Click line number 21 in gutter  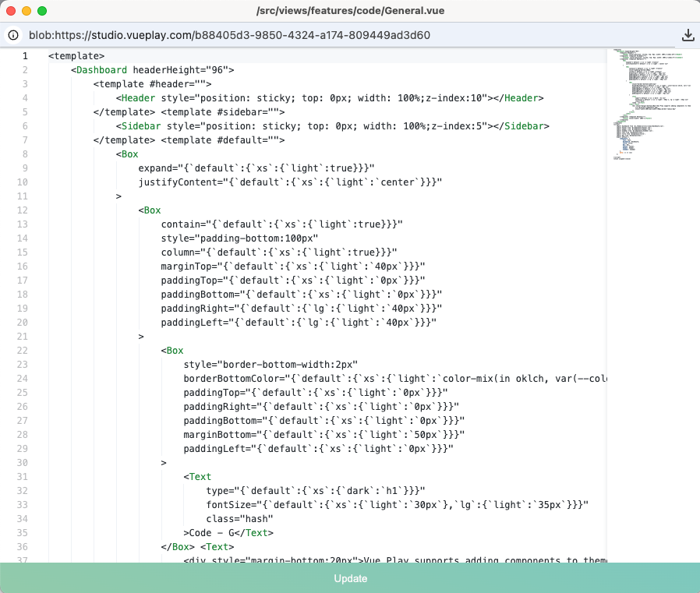coord(23,337)
